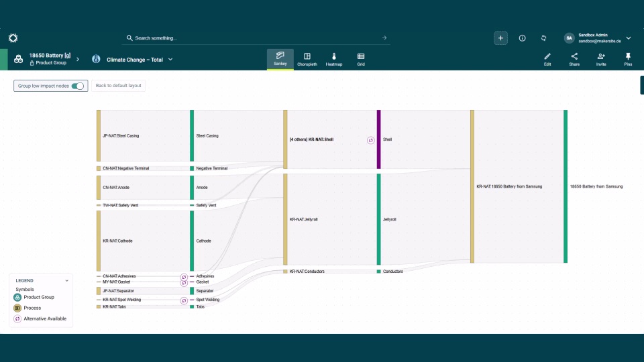Expand the Climate Change – Total dropdown
Image resolution: width=644 pixels, height=362 pixels.
(x=170, y=60)
